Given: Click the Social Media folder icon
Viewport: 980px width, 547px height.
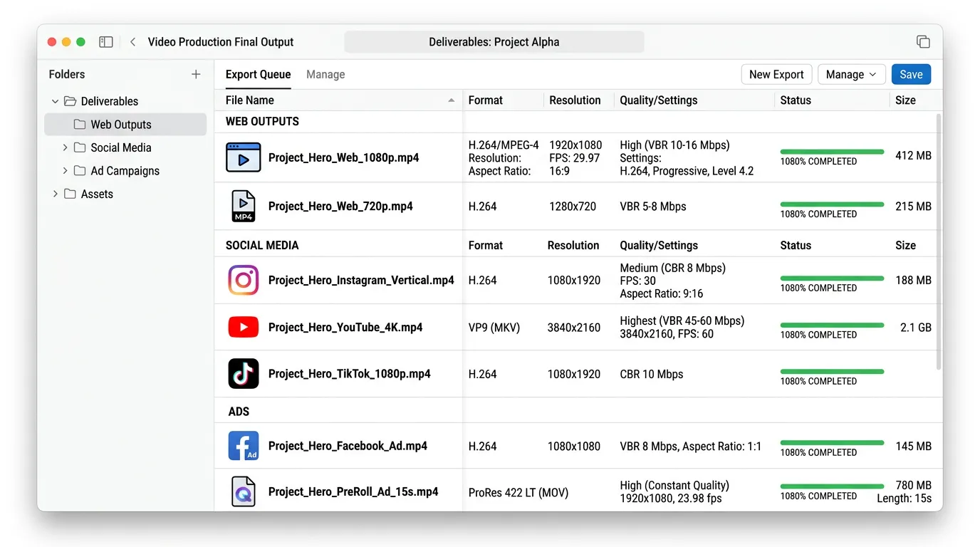Looking at the screenshot, I should tap(80, 147).
